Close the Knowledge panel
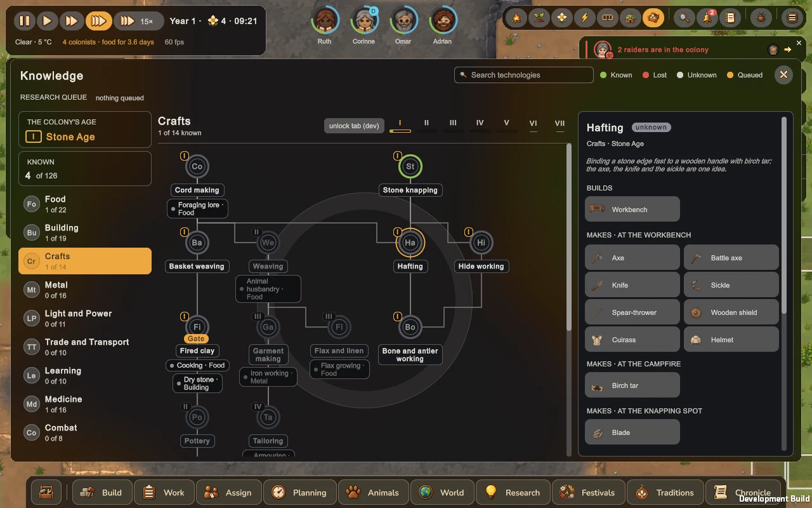This screenshot has width=812, height=508. pos(783,75)
